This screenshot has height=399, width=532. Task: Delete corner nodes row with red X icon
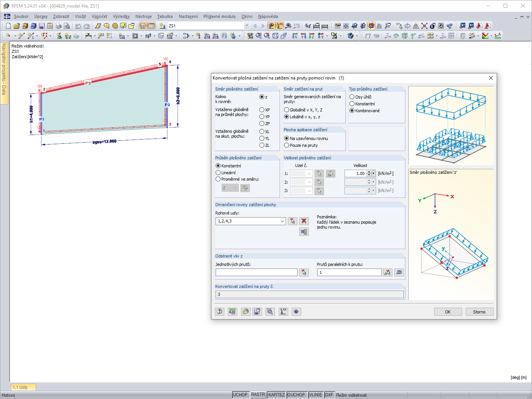coord(304,221)
